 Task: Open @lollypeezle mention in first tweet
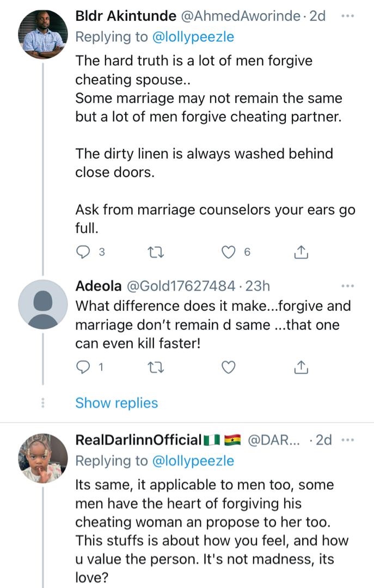point(192,36)
